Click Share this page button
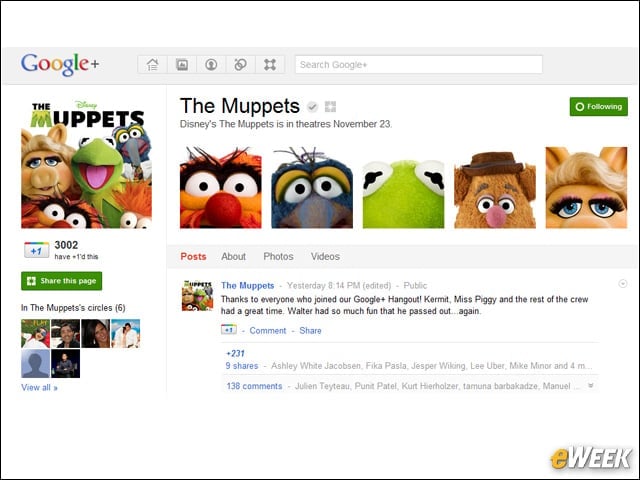Image resolution: width=640 pixels, height=480 pixels. click(x=62, y=281)
